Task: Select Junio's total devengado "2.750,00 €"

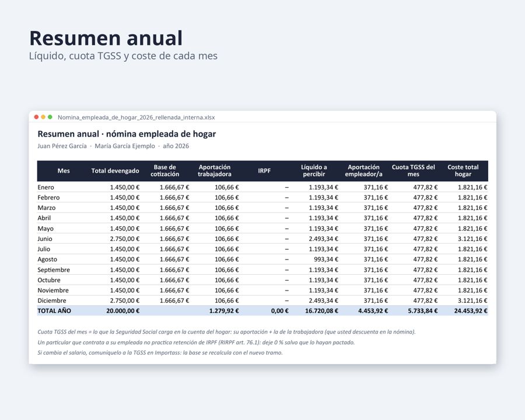Action: [x=125, y=239]
